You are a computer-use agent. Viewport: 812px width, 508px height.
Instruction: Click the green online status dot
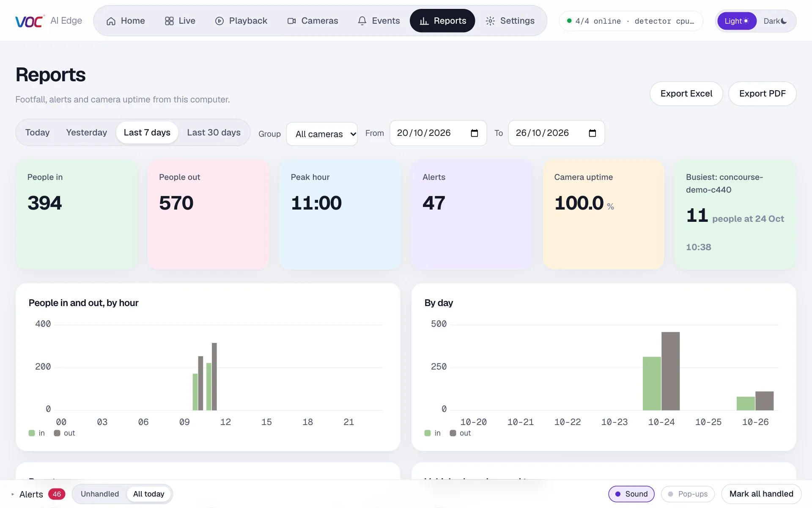coord(569,21)
